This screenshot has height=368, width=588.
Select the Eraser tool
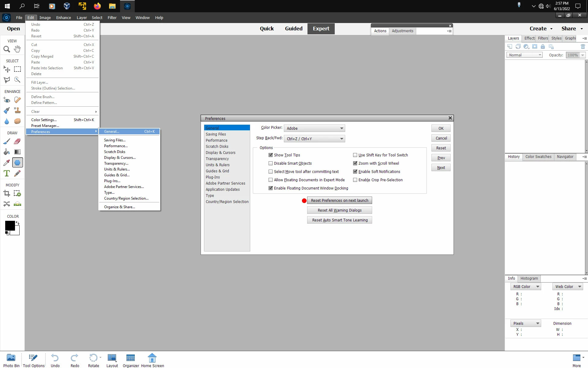17,141
